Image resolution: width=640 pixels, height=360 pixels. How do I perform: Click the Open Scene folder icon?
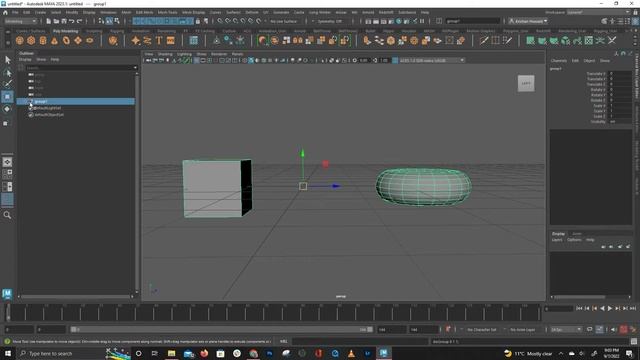coord(56,21)
